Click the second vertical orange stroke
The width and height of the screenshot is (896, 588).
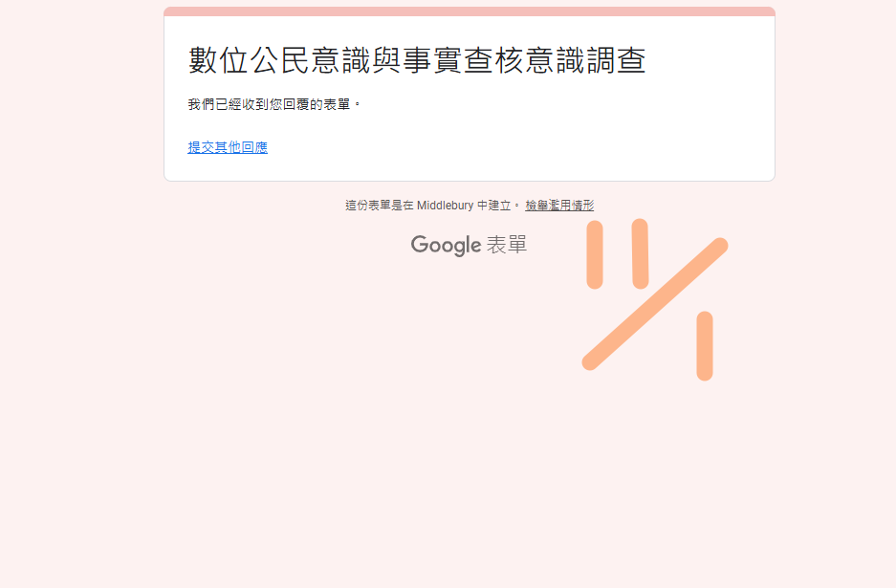(640, 253)
